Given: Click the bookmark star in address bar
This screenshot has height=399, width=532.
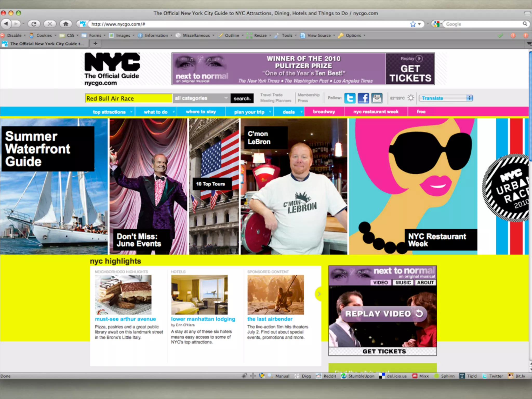Looking at the screenshot, I should 413,24.
